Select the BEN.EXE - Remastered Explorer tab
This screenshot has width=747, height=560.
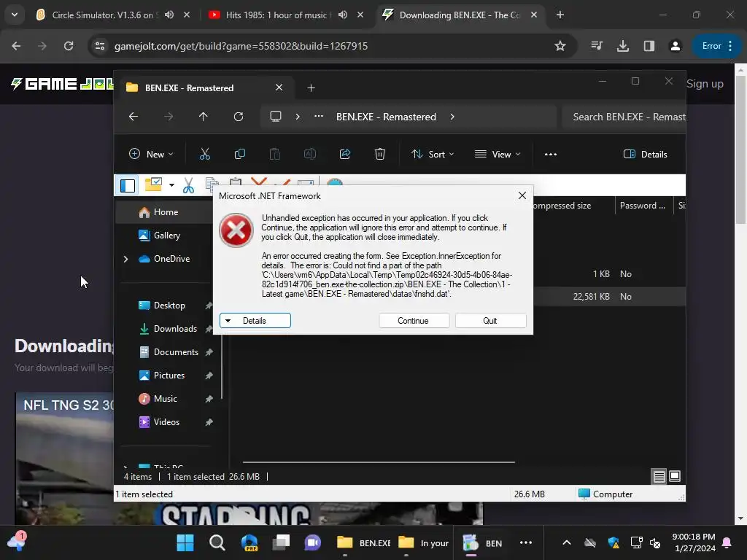click(x=205, y=88)
